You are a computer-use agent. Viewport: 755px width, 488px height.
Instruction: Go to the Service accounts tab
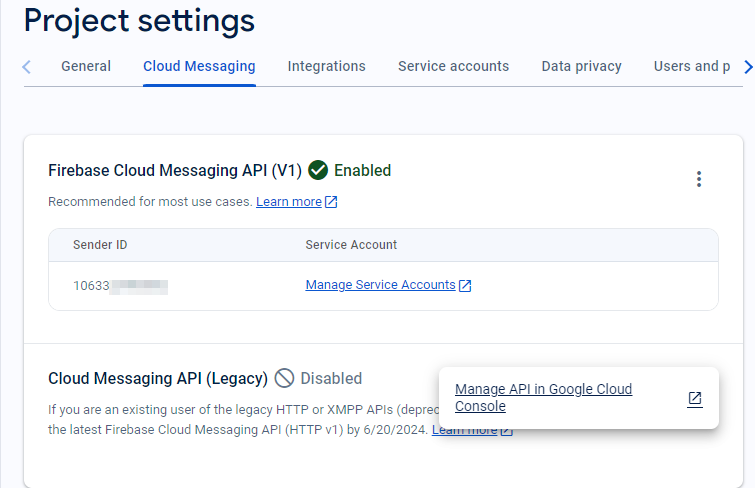point(453,66)
